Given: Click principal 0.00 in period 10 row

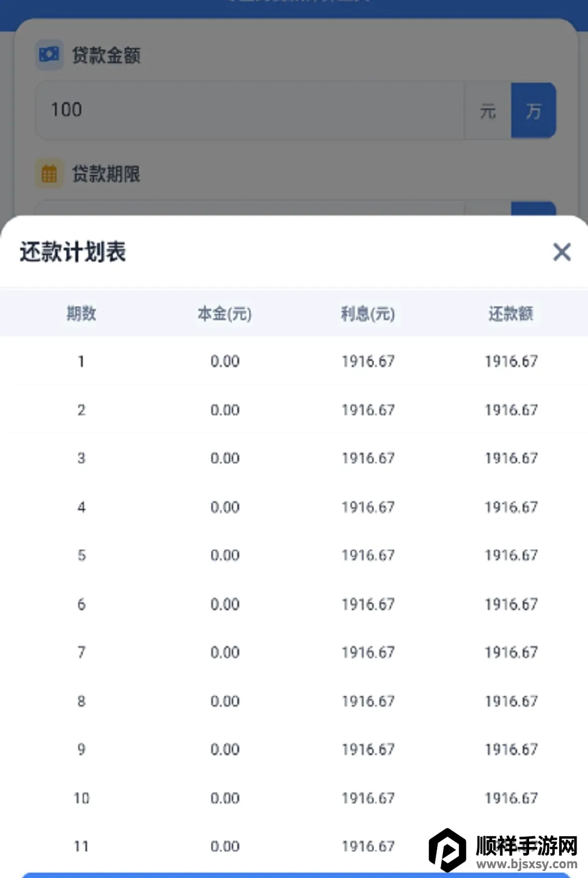Looking at the screenshot, I should [225, 799].
